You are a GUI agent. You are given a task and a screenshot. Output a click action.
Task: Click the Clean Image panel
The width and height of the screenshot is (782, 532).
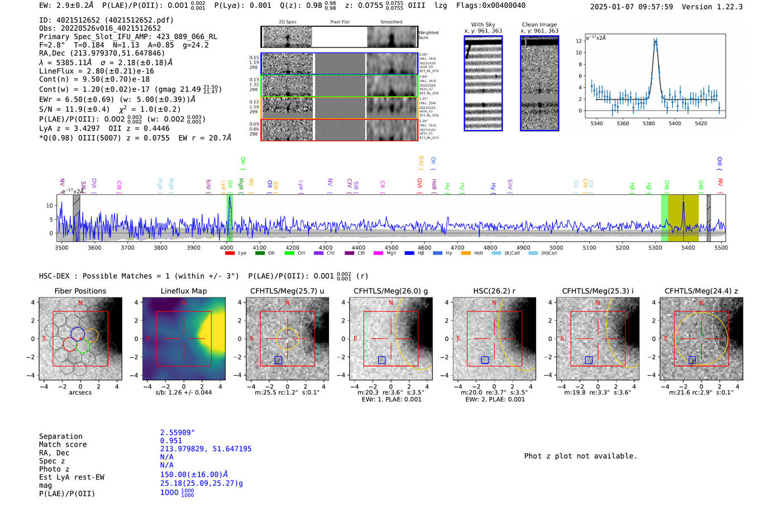(x=540, y=83)
